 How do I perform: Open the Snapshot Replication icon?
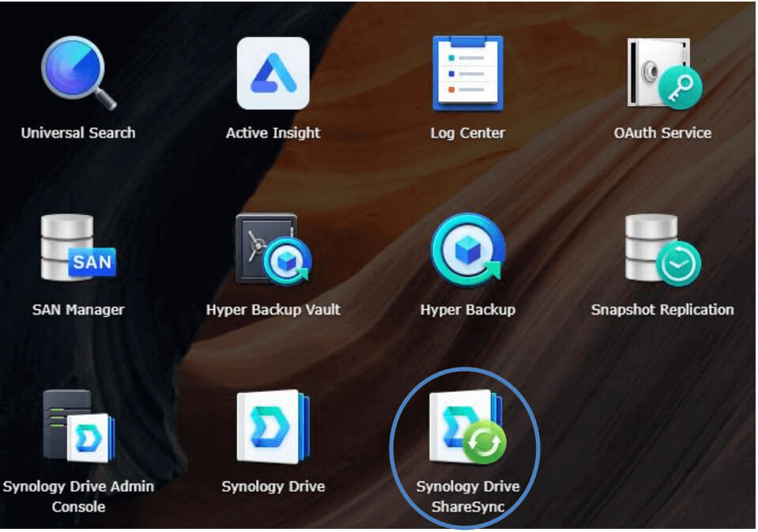663,250
